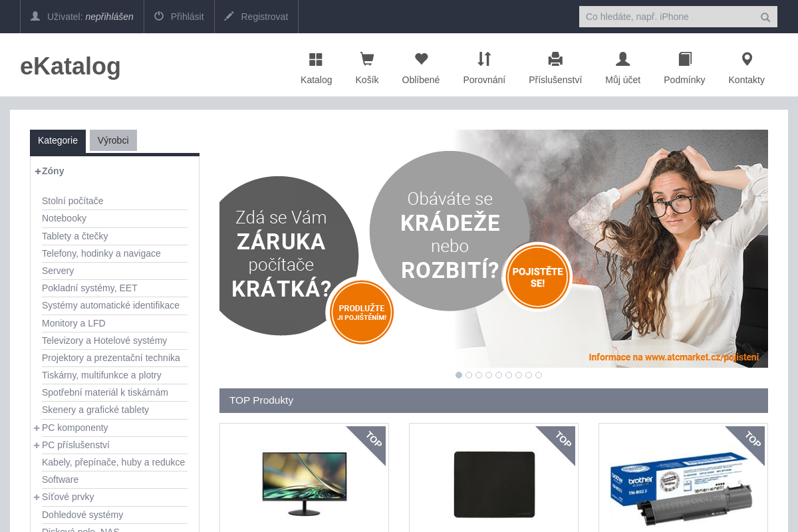Open the Katalog grid icon

pos(316,59)
